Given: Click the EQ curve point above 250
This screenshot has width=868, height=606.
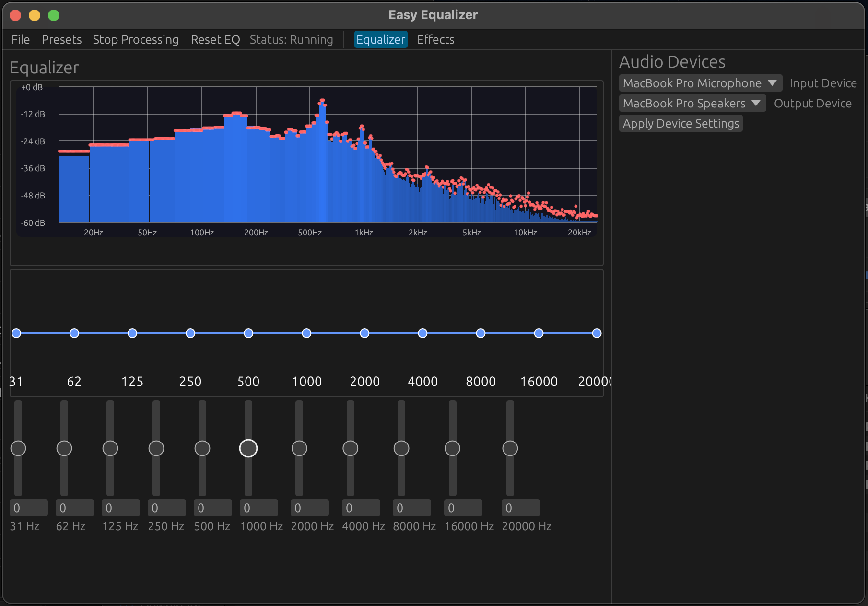Looking at the screenshot, I should coord(190,333).
